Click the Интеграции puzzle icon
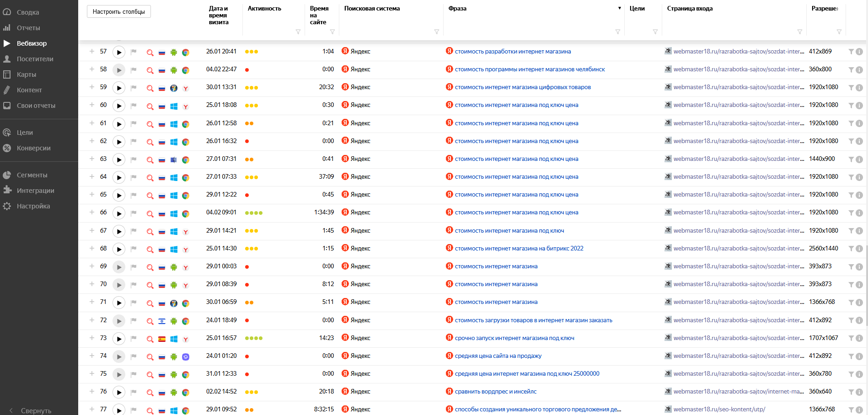The image size is (868, 415). coord(7,190)
